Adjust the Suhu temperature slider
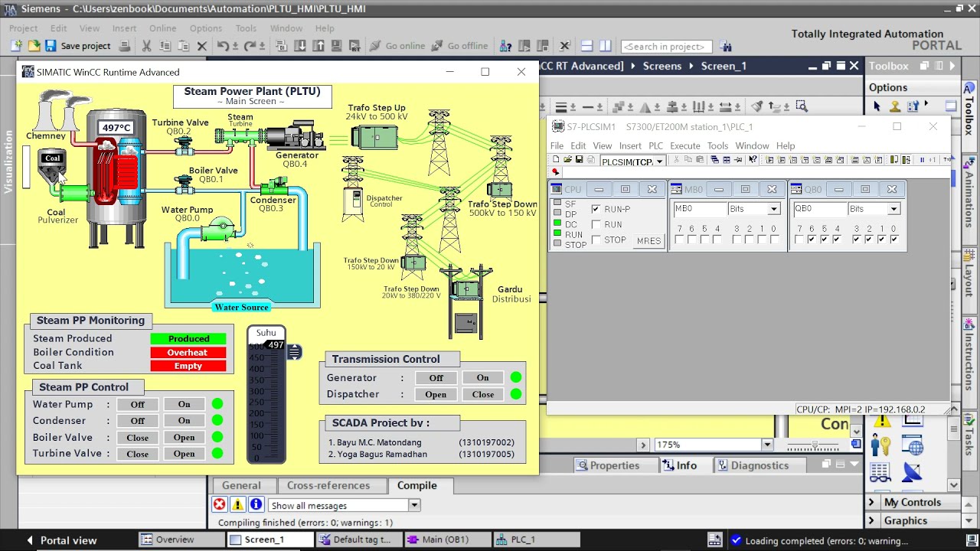Screen dimensions: 980x551 click(294, 351)
